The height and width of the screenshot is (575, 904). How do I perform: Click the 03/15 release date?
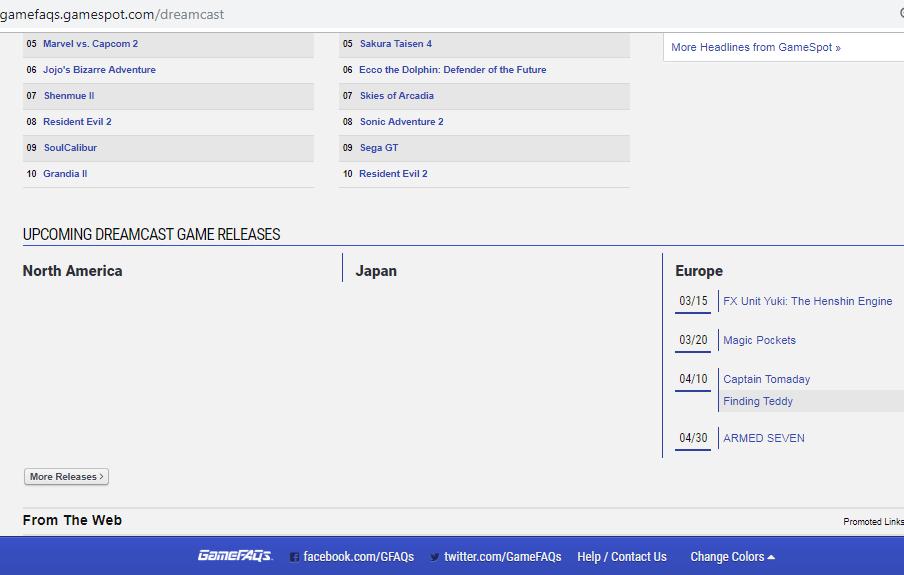[693, 301]
